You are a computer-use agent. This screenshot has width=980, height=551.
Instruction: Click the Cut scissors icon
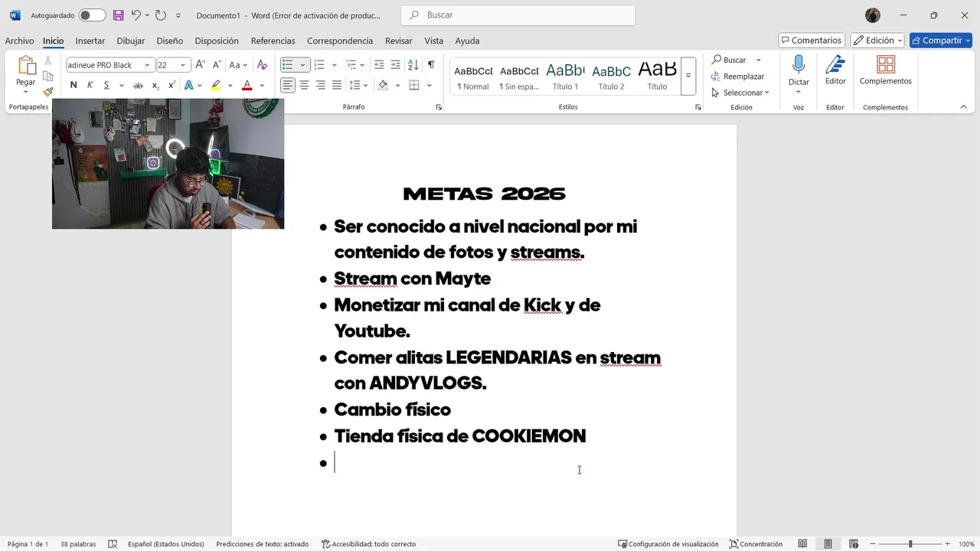48,60
